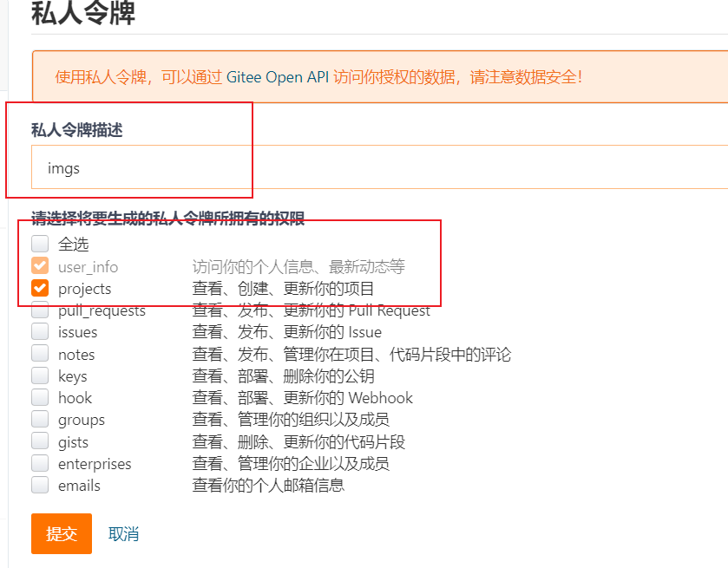Viewport: 728px width, 568px height.
Task: Click the notes description about 代码片段中的评论
Action: tap(352, 355)
